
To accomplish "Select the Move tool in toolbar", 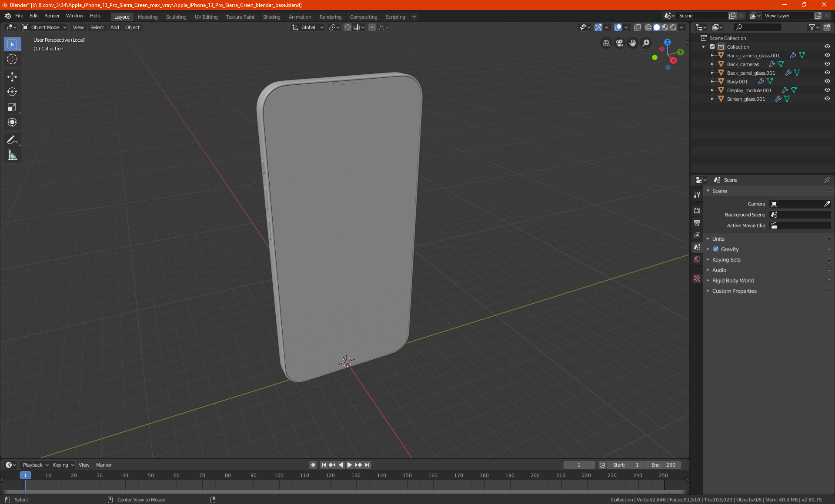I will tap(12, 76).
